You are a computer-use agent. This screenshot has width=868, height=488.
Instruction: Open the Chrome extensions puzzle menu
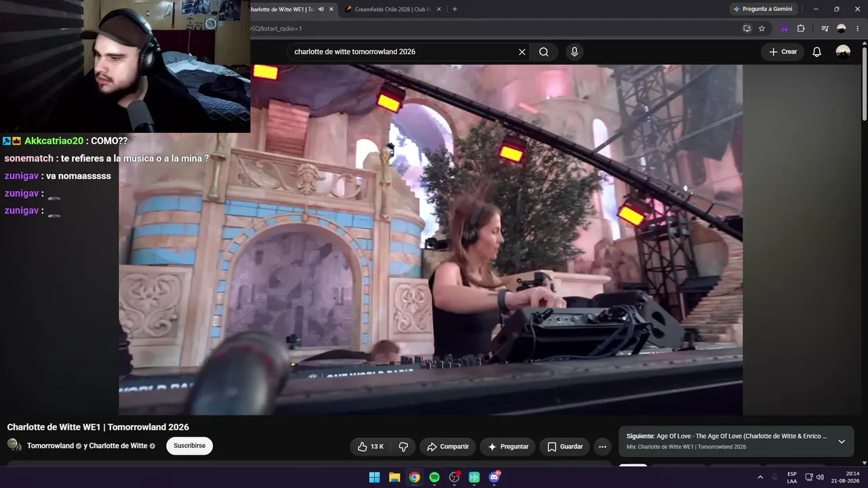[x=801, y=28]
